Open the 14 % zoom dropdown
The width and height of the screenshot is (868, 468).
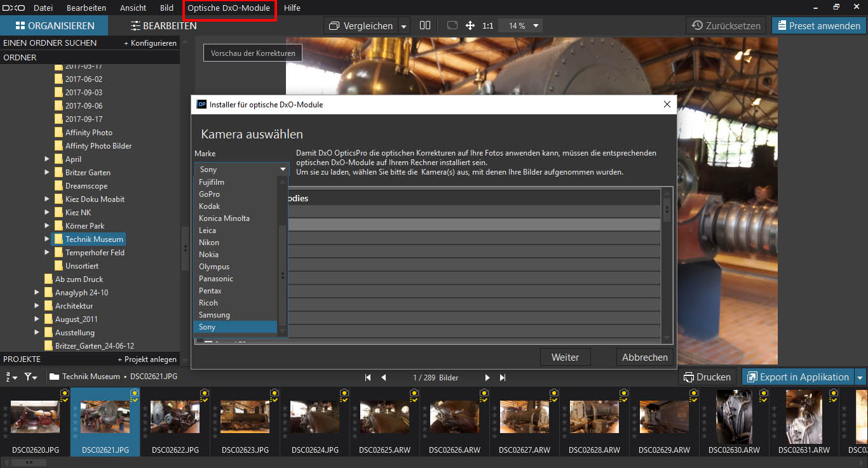536,26
